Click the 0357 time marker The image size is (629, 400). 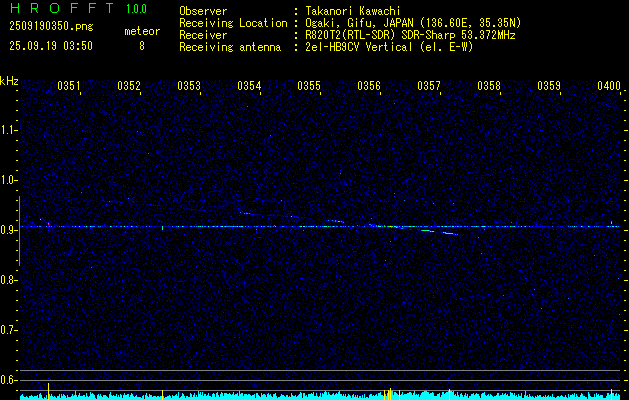tap(429, 87)
